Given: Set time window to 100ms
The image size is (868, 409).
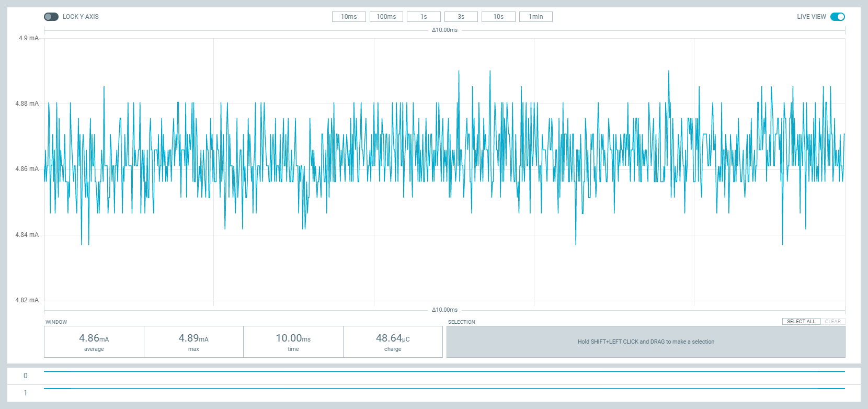Looking at the screenshot, I should (x=386, y=17).
